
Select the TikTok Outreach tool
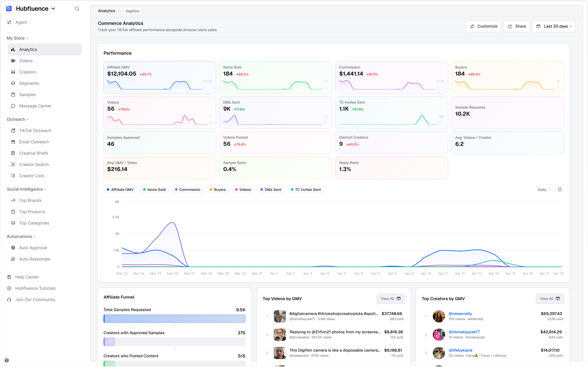pyautogui.click(x=35, y=131)
